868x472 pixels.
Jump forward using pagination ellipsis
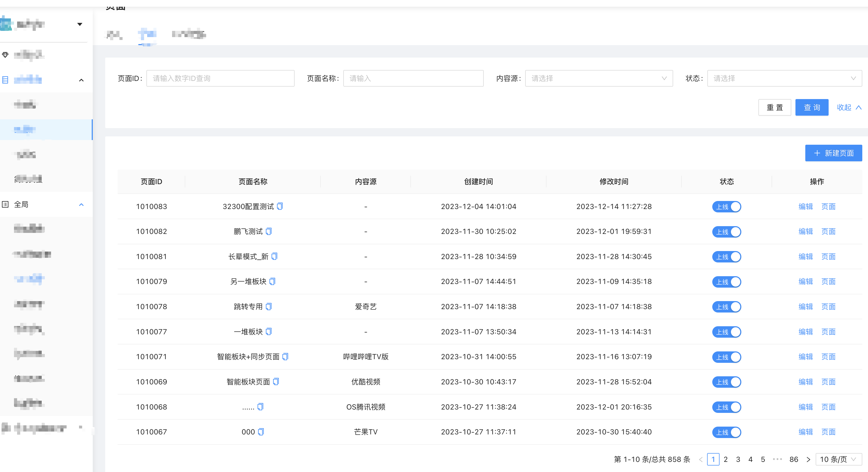coord(777,459)
